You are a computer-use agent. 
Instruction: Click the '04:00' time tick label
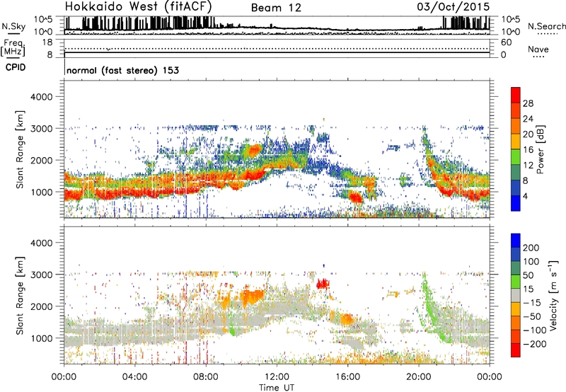coord(134,377)
